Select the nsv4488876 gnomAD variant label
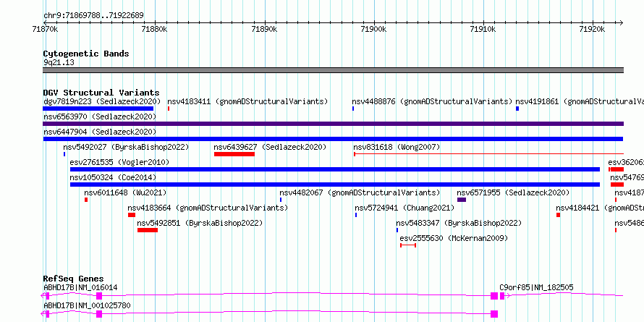This screenshot has height=322, width=644. click(x=432, y=101)
